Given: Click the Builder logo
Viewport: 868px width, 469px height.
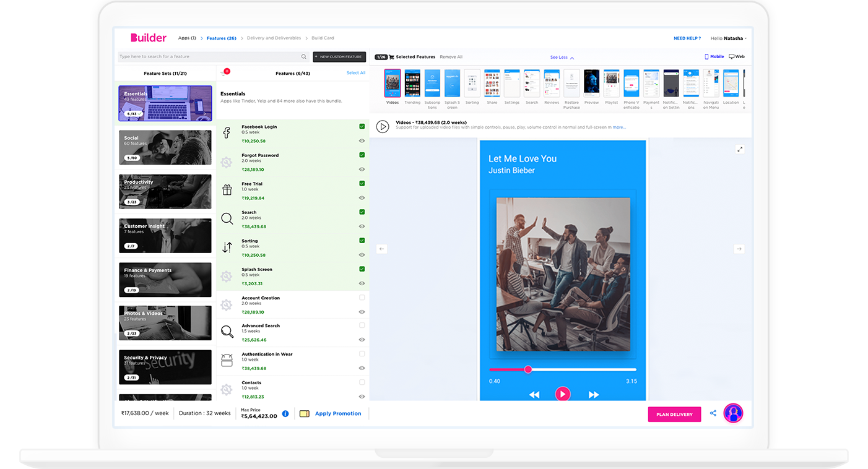Looking at the screenshot, I should pos(149,38).
